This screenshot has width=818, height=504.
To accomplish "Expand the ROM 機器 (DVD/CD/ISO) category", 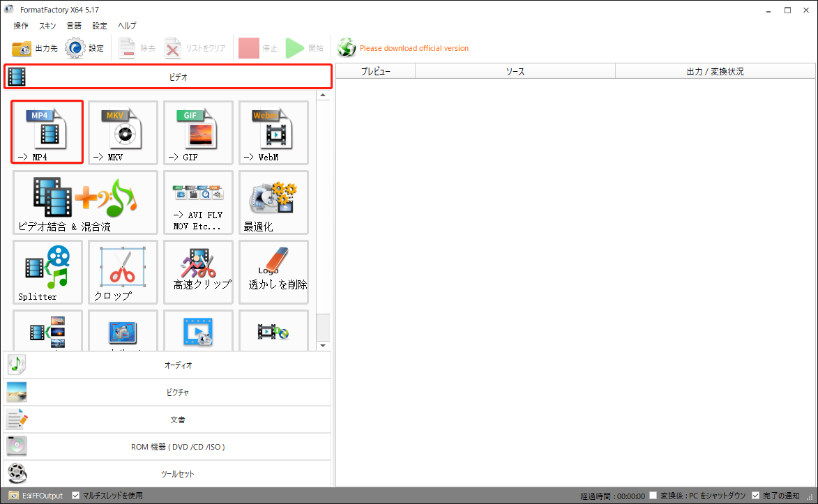I will click(167, 447).
